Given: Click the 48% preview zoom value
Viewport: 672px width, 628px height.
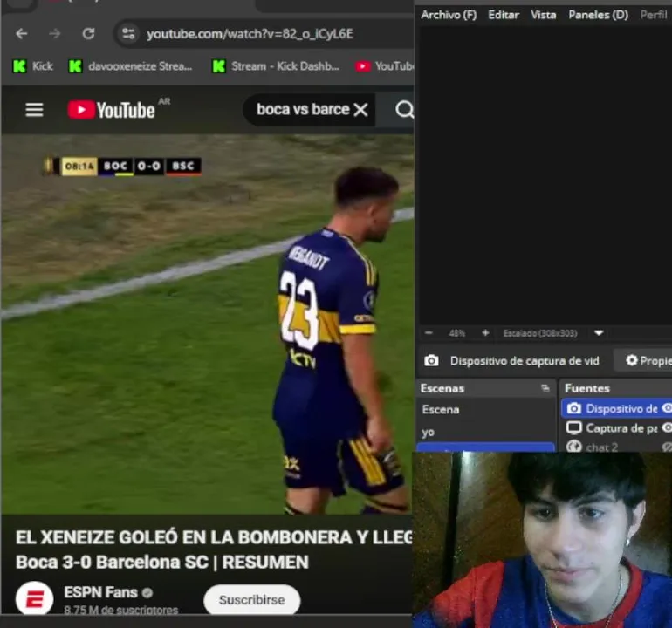Looking at the screenshot, I should pyautogui.click(x=456, y=333).
